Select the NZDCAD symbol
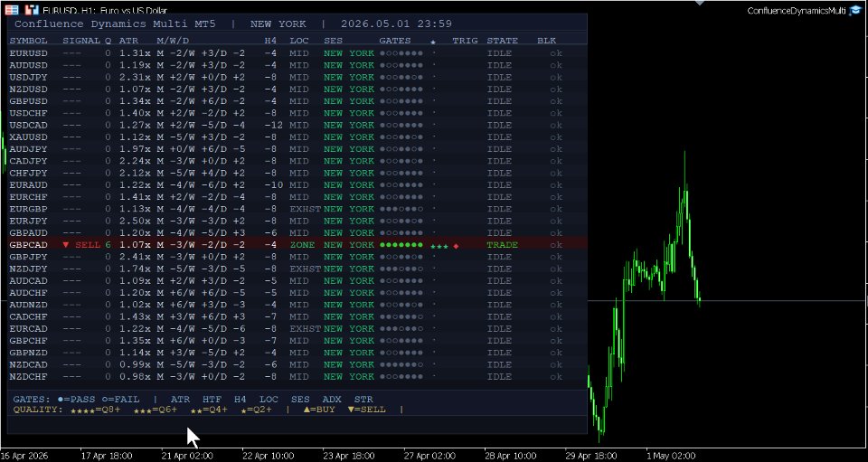Screen dimensions: 868x462 click(x=29, y=365)
